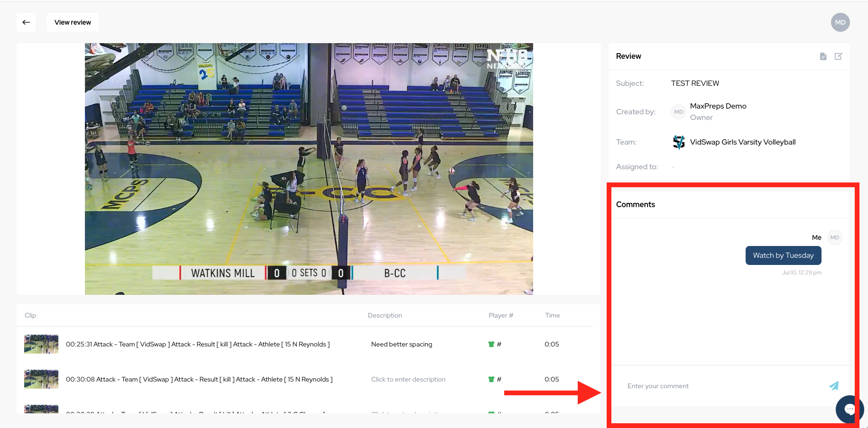This screenshot has width=868, height=428.
Task: Click the MaxPreps Demo creator name
Action: [718, 106]
